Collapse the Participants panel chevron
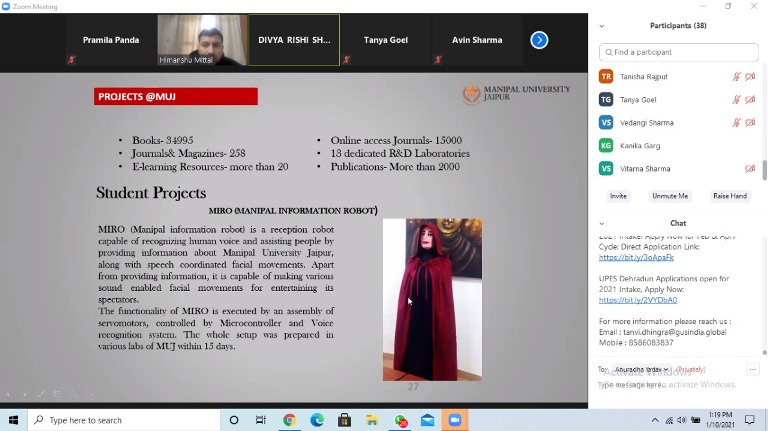768x431 pixels. click(x=601, y=26)
